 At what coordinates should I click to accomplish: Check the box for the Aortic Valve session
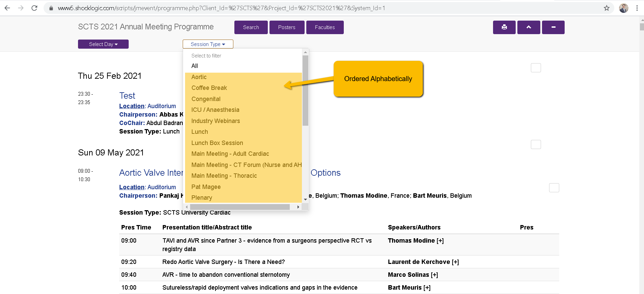pyautogui.click(x=554, y=188)
